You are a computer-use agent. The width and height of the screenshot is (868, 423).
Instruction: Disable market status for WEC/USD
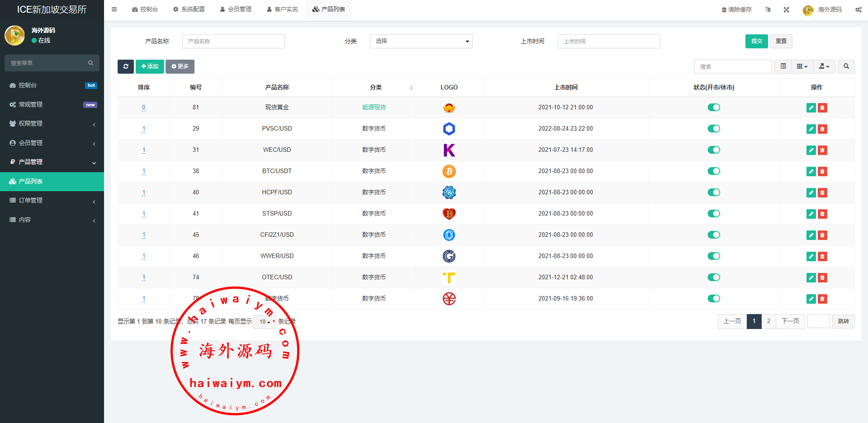713,150
